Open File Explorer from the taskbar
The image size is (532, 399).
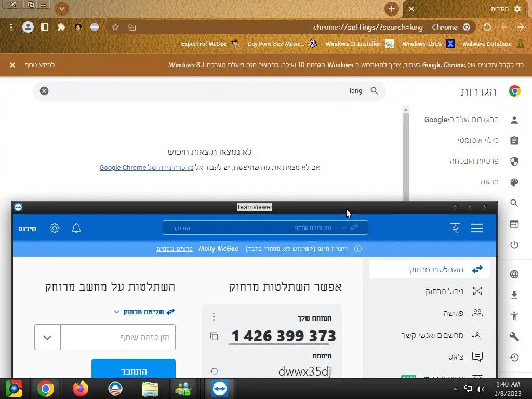click(x=150, y=389)
